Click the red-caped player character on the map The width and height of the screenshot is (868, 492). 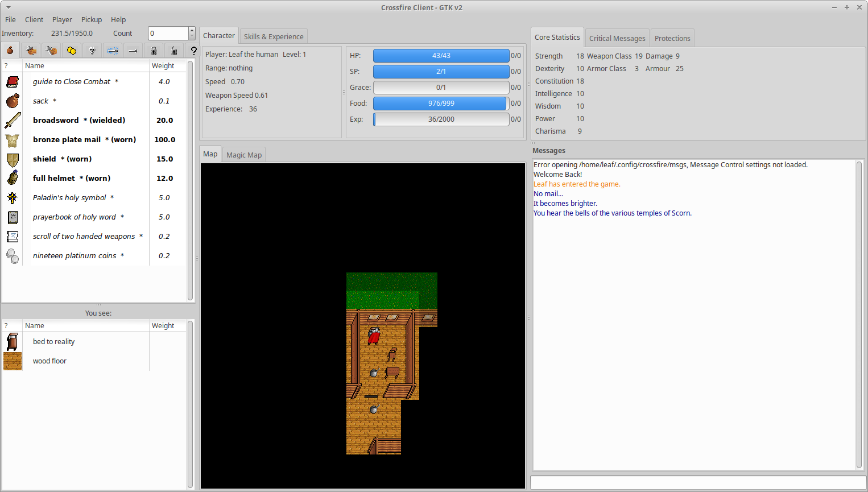(374, 336)
